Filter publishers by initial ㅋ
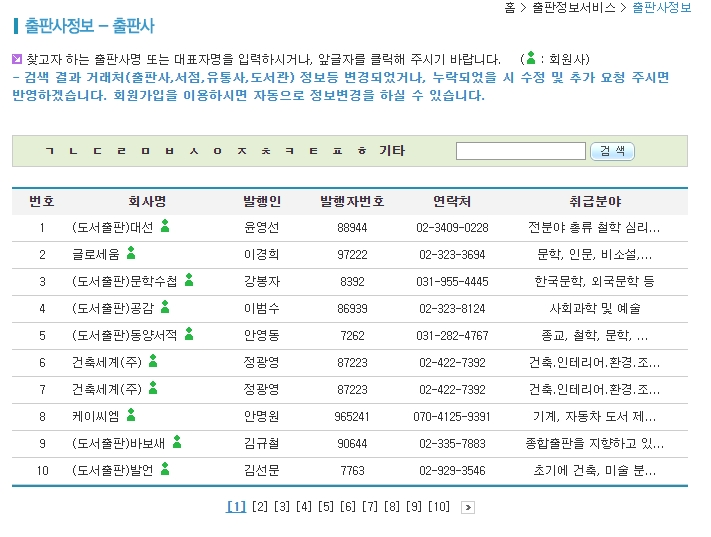711x537 pixels. [x=290, y=151]
